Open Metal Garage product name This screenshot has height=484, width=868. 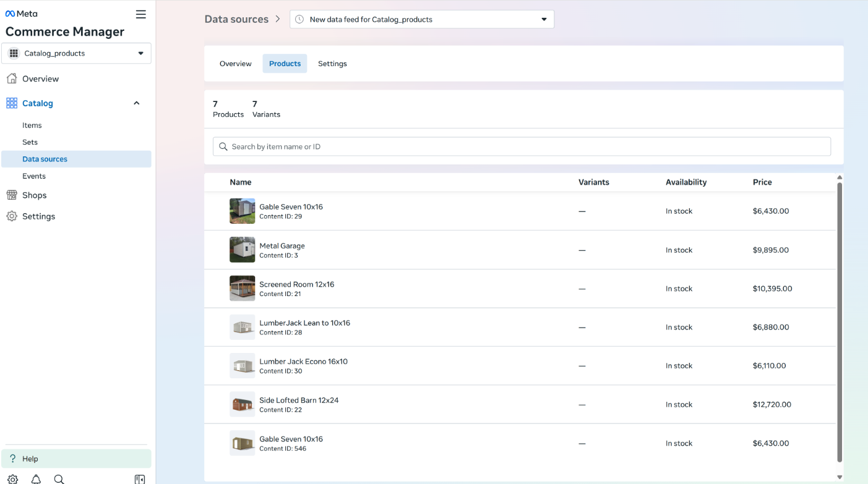[282, 245]
